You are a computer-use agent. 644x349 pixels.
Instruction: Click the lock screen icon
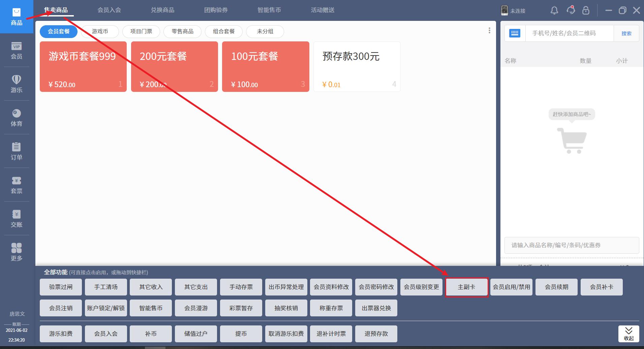click(586, 10)
